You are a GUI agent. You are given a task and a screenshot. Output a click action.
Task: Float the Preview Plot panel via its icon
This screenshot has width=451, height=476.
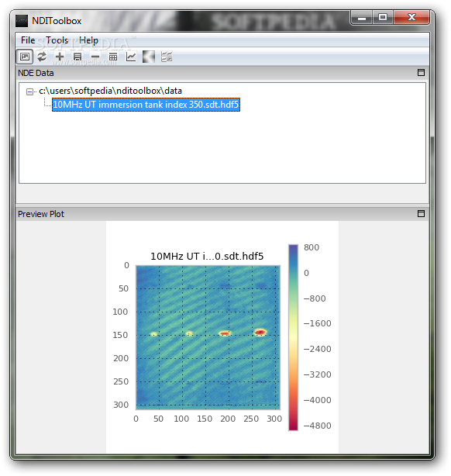421,214
